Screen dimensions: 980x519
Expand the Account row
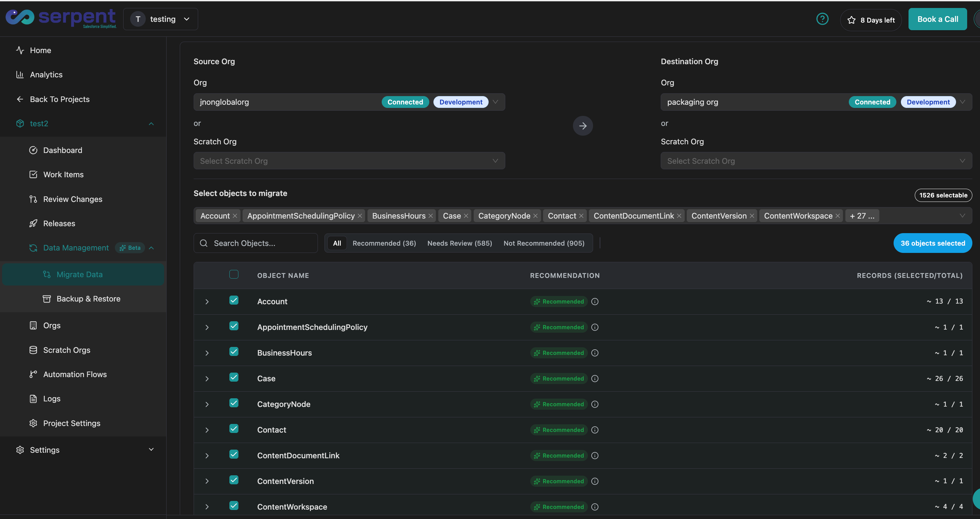pyautogui.click(x=207, y=302)
